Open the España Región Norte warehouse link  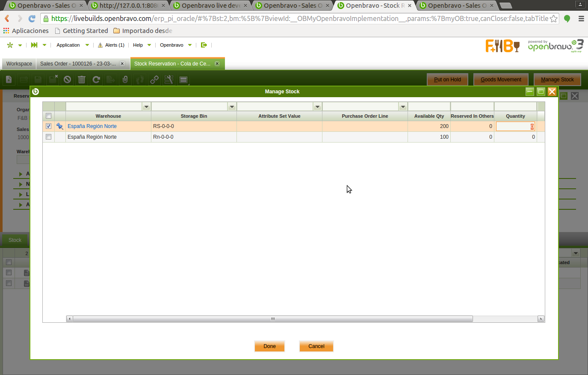(x=92, y=126)
